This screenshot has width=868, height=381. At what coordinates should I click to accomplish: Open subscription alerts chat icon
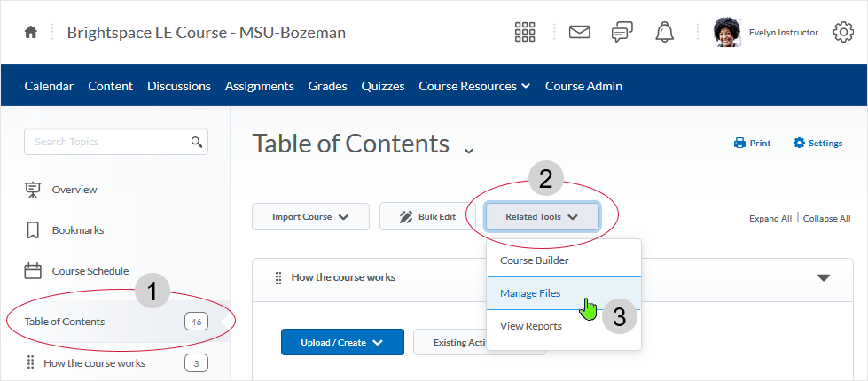point(622,33)
